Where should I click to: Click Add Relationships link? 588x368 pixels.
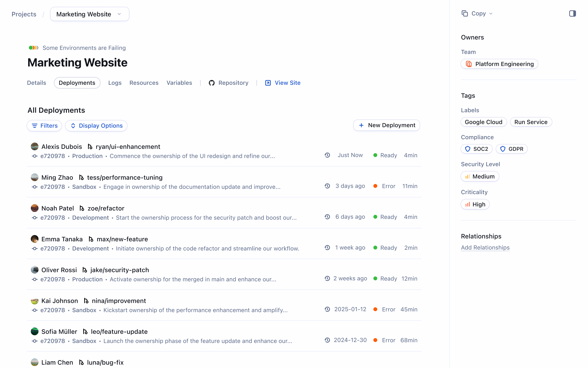[x=485, y=248]
